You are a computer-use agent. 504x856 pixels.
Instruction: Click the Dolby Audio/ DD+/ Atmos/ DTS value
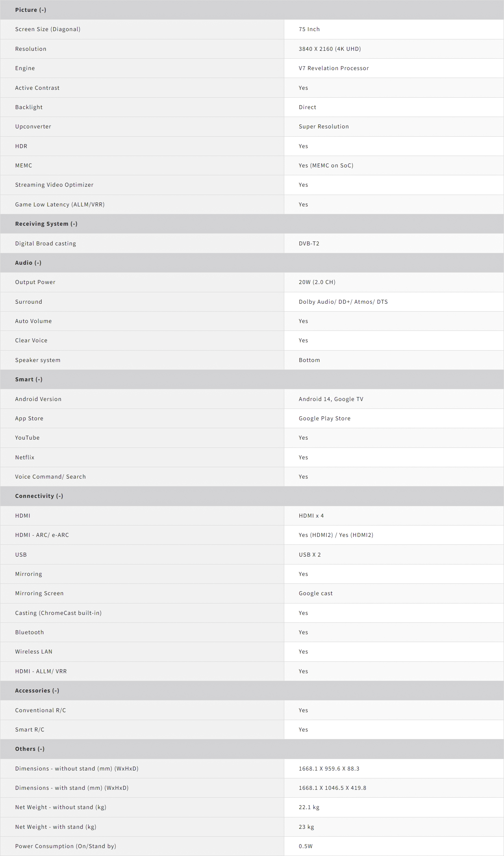[343, 302]
